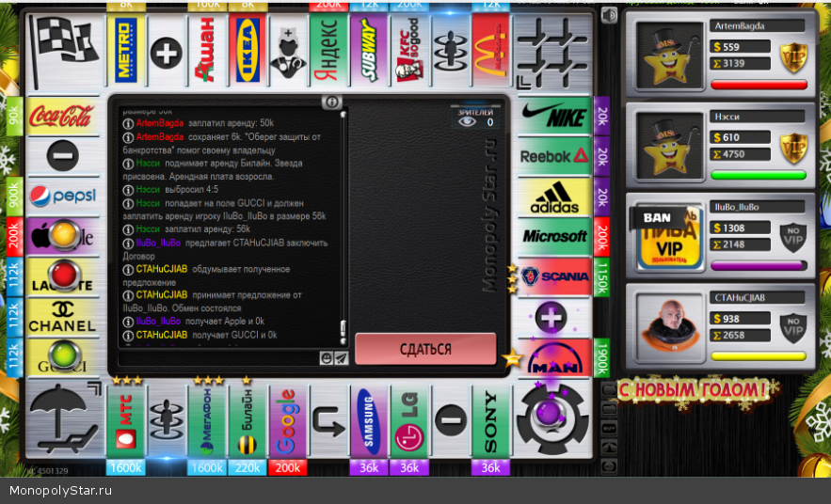Screen dimensions: 831x504
Task: Open the Samsung property cell
Action: point(370,421)
